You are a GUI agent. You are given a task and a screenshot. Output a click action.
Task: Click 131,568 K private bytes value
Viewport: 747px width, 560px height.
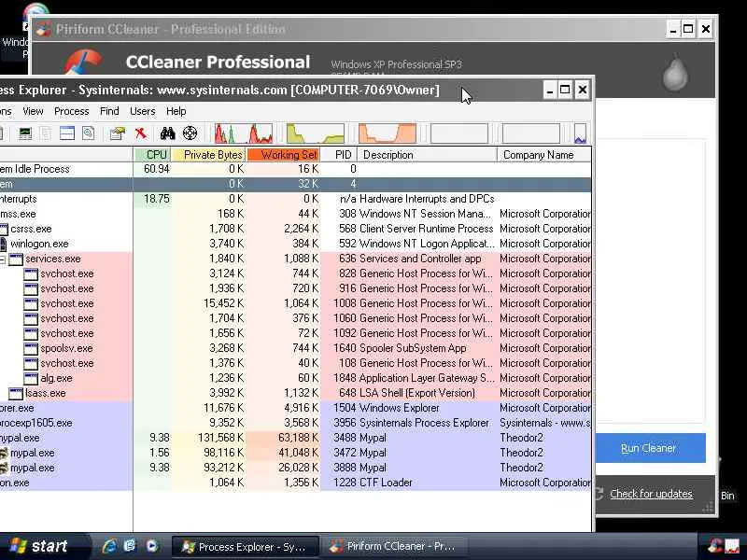(x=220, y=438)
